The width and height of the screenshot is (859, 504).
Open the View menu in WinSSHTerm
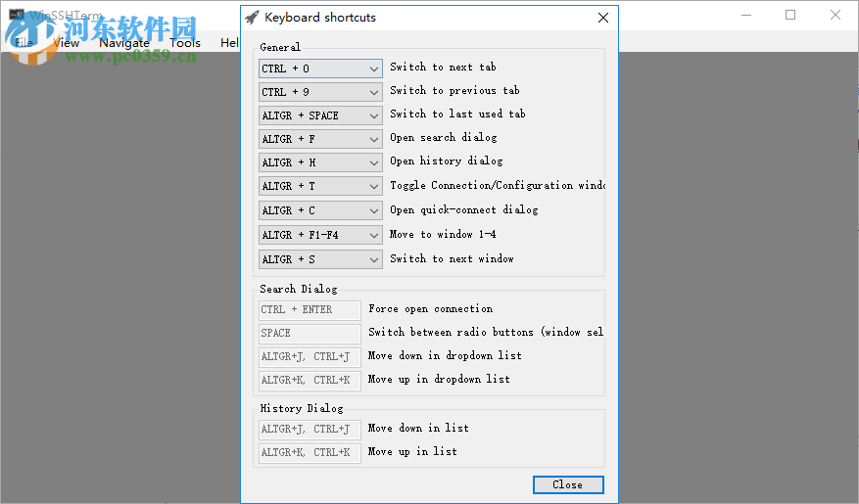(67, 43)
